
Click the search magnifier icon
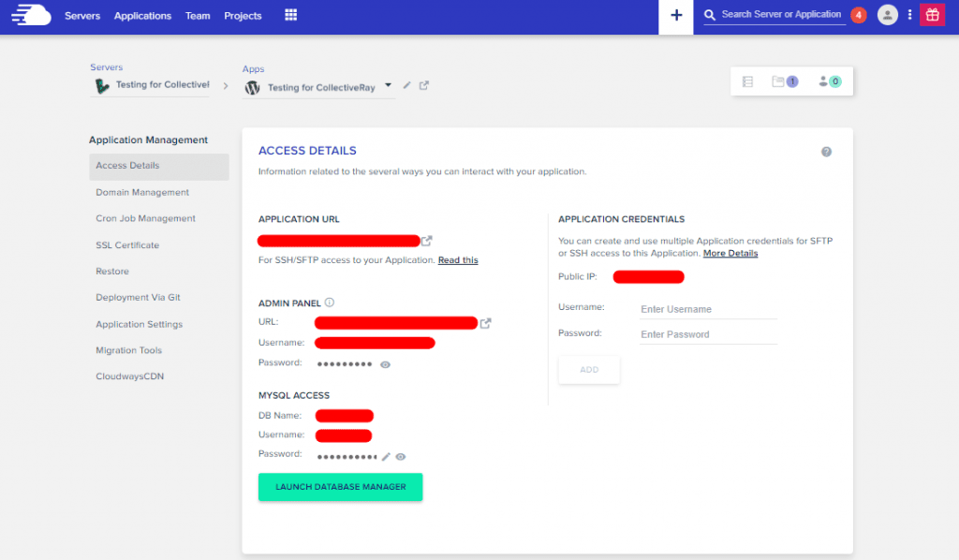click(x=710, y=15)
